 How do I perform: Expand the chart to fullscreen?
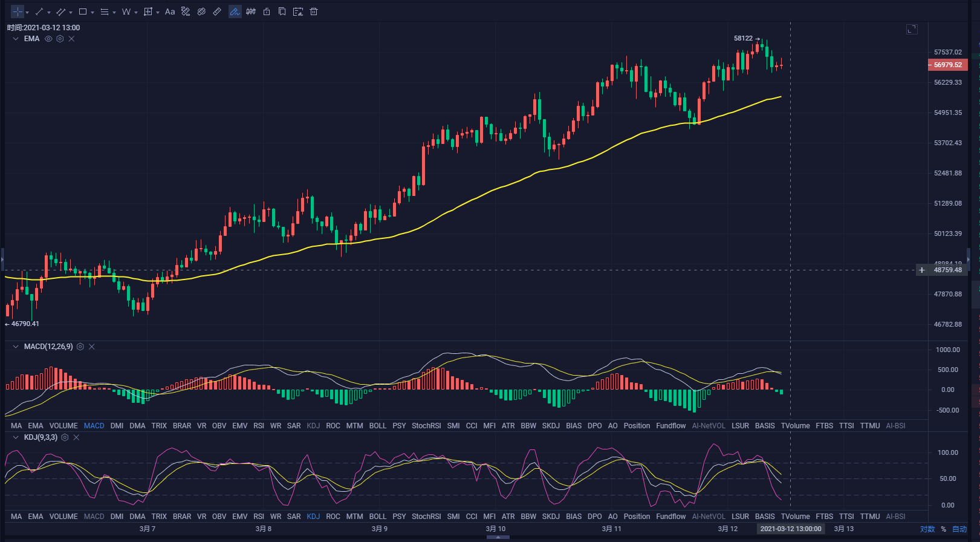(x=912, y=29)
